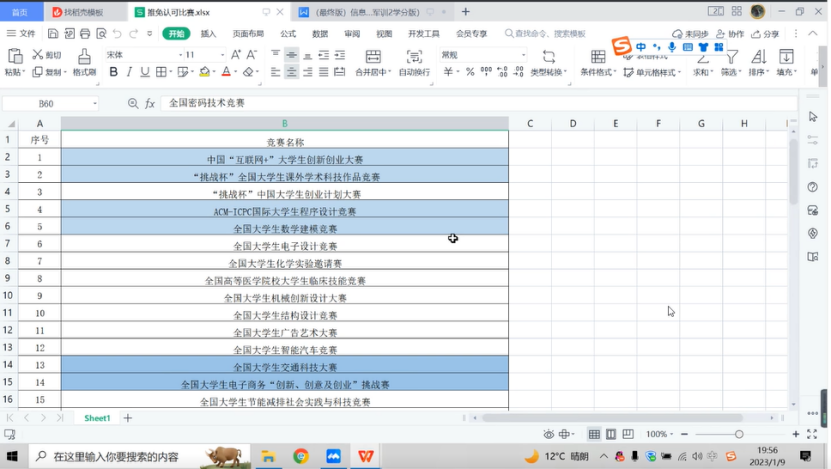Toggle bold formatting with the B icon
The width and height of the screenshot is (831, 469).
point(113,72)
